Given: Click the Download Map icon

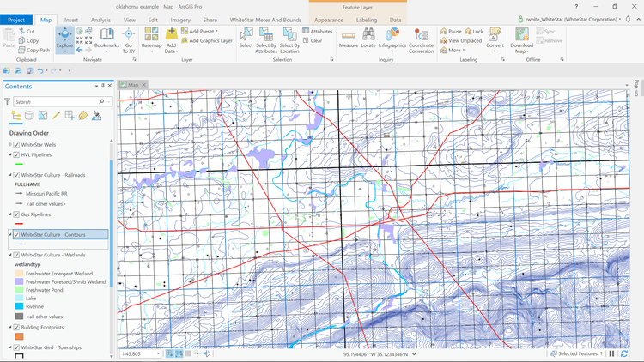Looking at the screenshot, I should [522, 34].
